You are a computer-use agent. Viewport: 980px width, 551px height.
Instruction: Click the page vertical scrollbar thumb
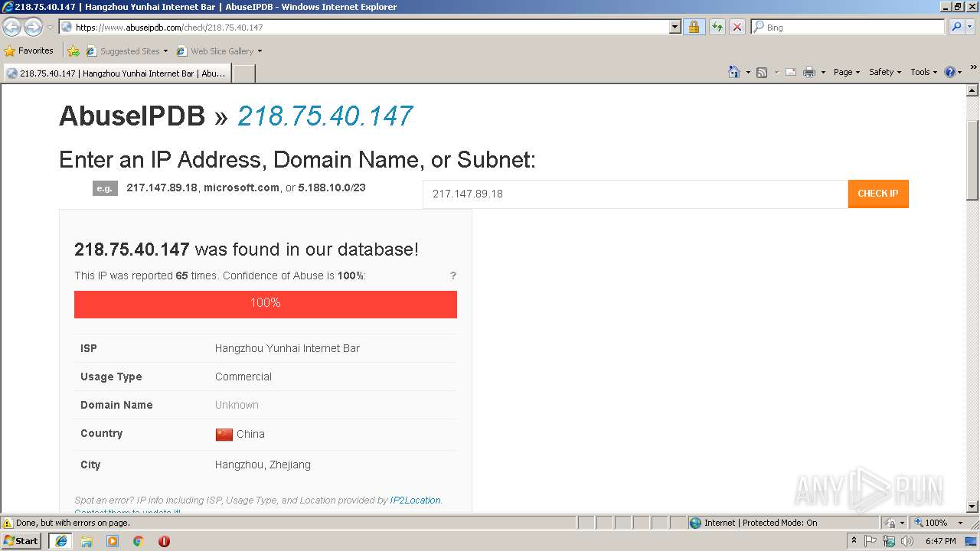pos(973,159)
